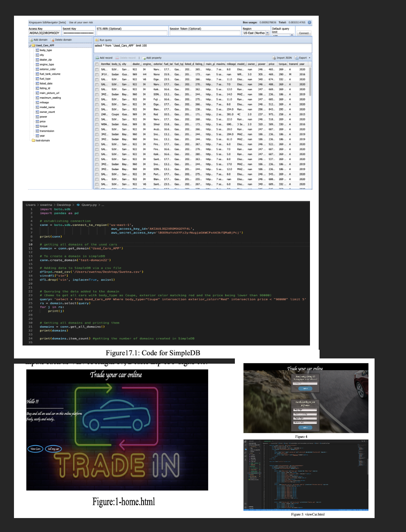Click the Sell my car button
406x532 pixels.
point(54,449)
